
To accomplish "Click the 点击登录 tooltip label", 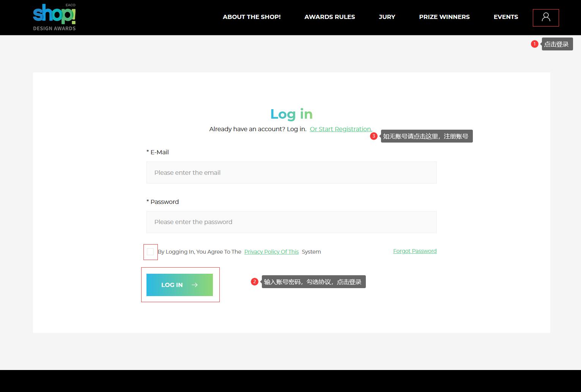I will pyautogui.click(x=557, y=44).
